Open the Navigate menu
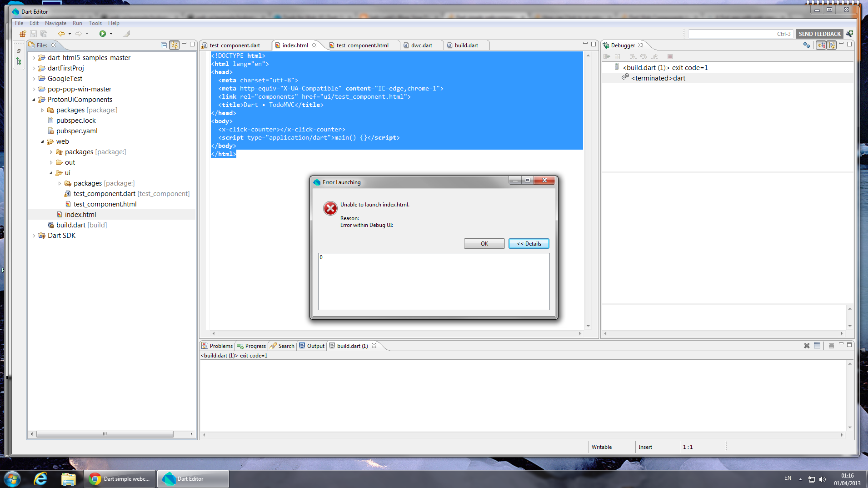The image size is (868, 488). tap(55, 23)
